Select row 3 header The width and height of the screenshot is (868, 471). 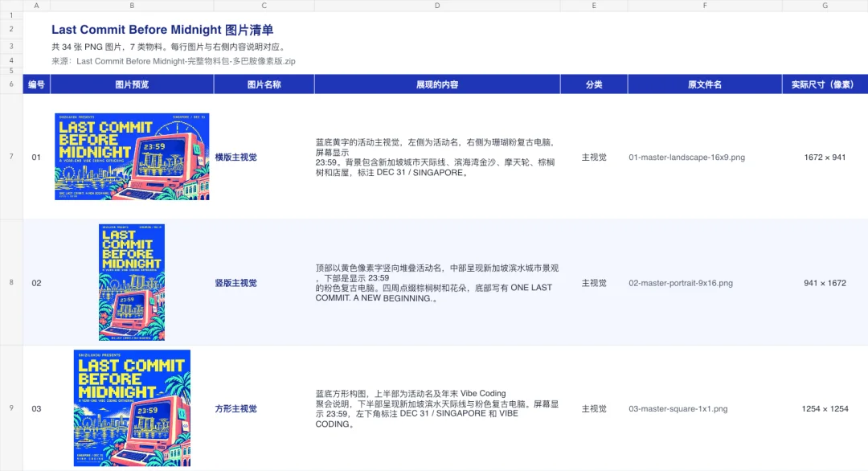click(11, 47)
